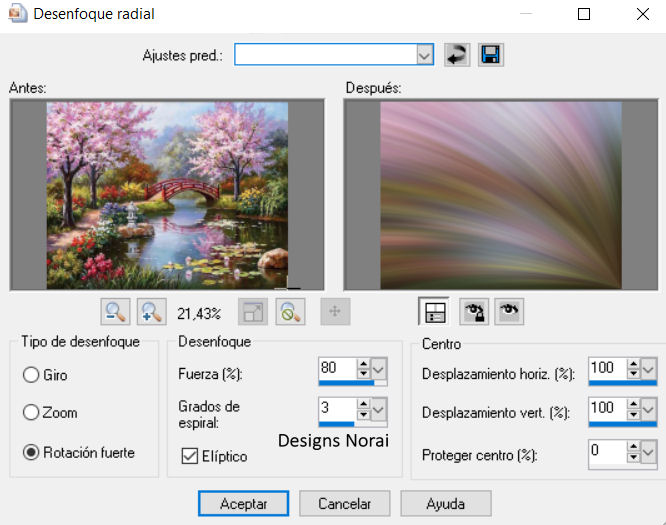The height and width of the screenshot is (525, 666).
Task: Open the Fuerza value dropdown arrow
Action: (378, 369)
